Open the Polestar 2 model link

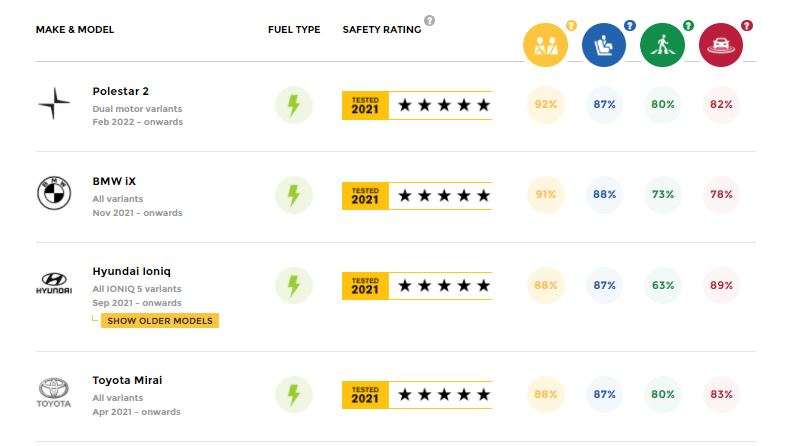point(120,91)
